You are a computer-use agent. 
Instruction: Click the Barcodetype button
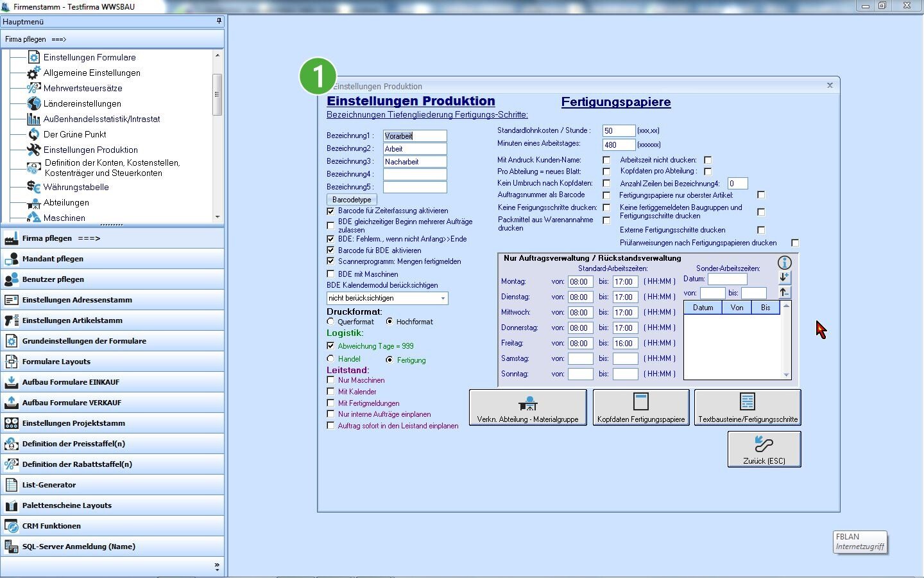pyautogui.click(x=352, y=200)
